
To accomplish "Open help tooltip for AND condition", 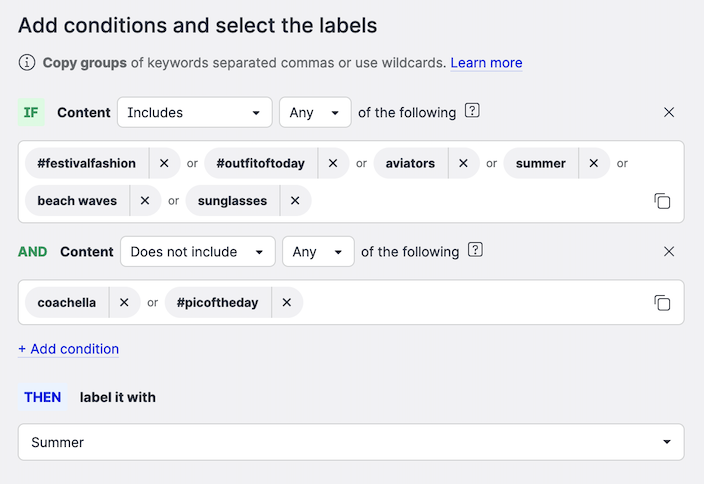I will point(476,250).
